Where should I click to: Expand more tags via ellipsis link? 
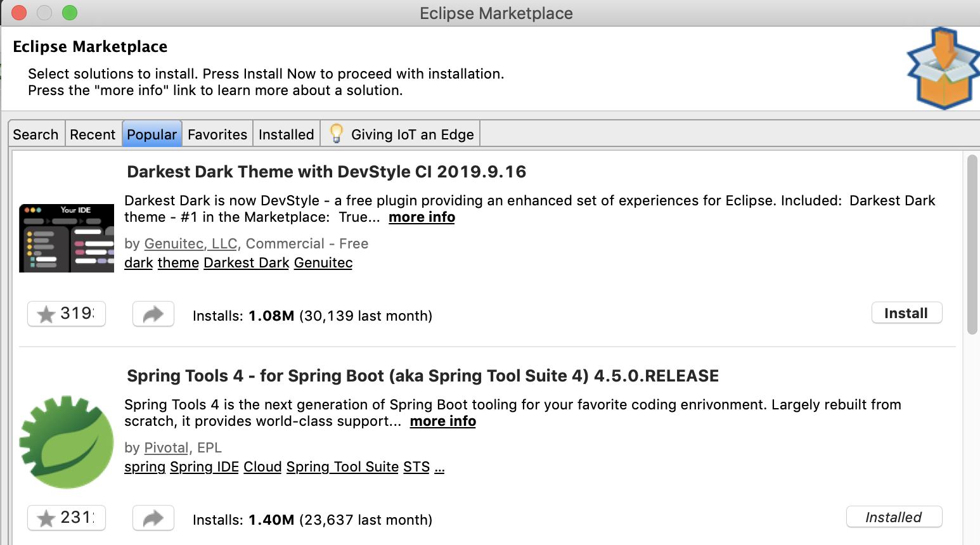coord(440,467)
